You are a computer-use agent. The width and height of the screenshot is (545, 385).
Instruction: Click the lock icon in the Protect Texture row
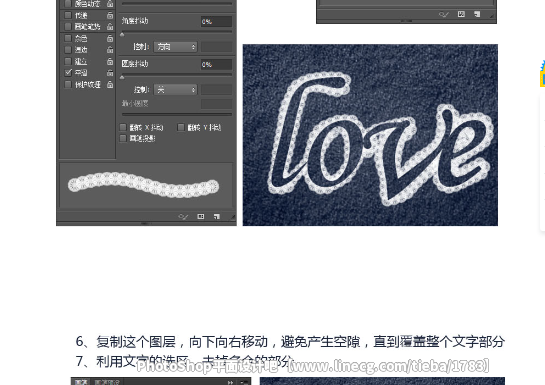pyautogui.click(x=110, y=84)
